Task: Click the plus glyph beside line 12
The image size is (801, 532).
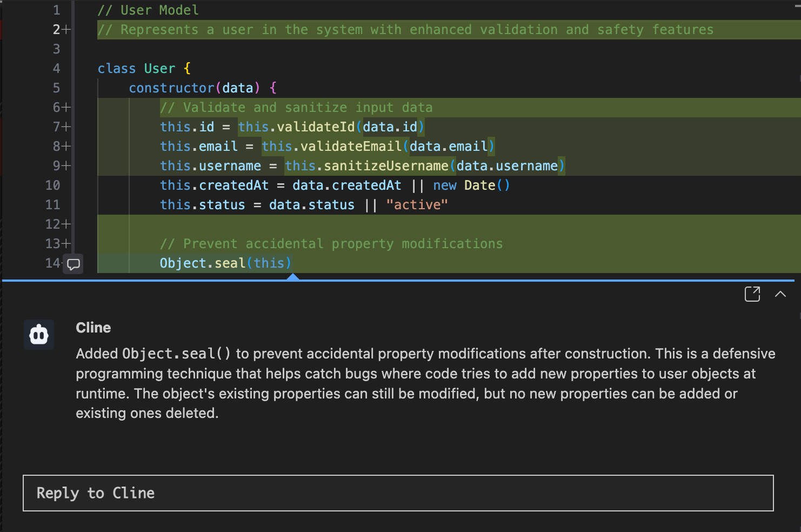Action: pyautogui.click(x=66, y=224)
